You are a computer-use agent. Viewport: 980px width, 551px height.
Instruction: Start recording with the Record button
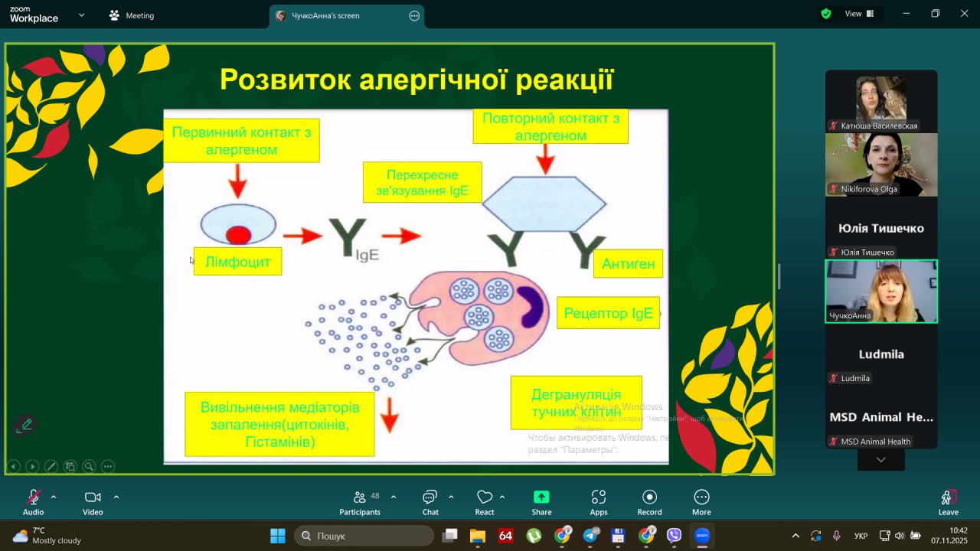pyautogui.click(x=649, y=501)
